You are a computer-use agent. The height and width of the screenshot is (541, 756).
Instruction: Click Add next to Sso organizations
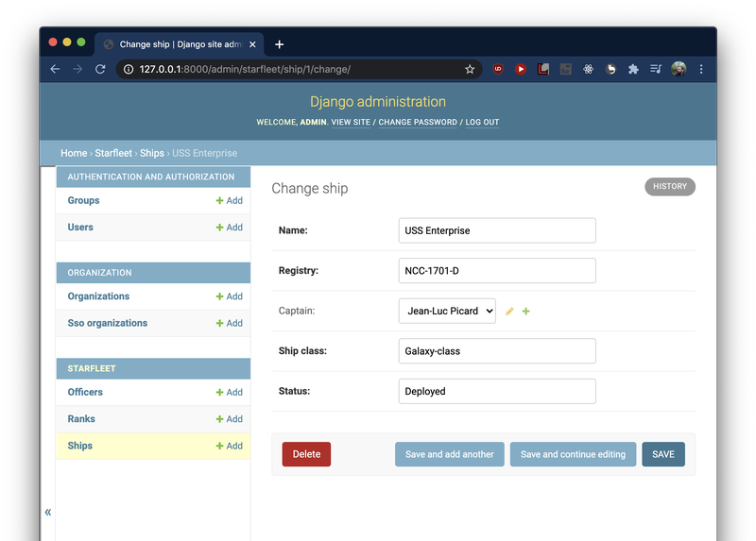point(230,323)
